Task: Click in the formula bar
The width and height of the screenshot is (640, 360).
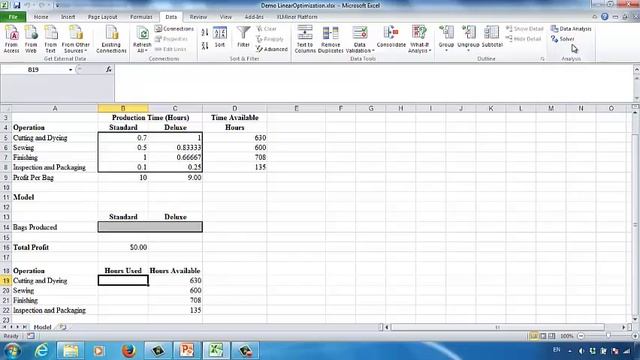Action: 373,83
